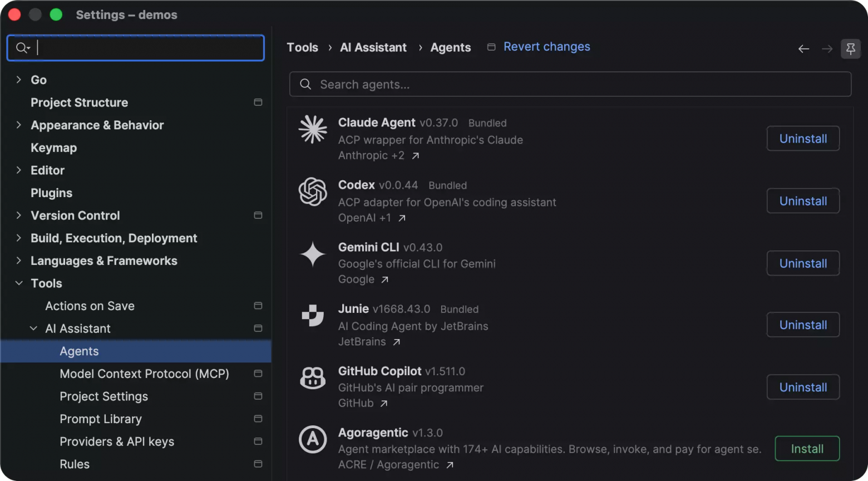Install the Agoragentic agent
This screenshot has height=481, width=868.
(807, 449)
